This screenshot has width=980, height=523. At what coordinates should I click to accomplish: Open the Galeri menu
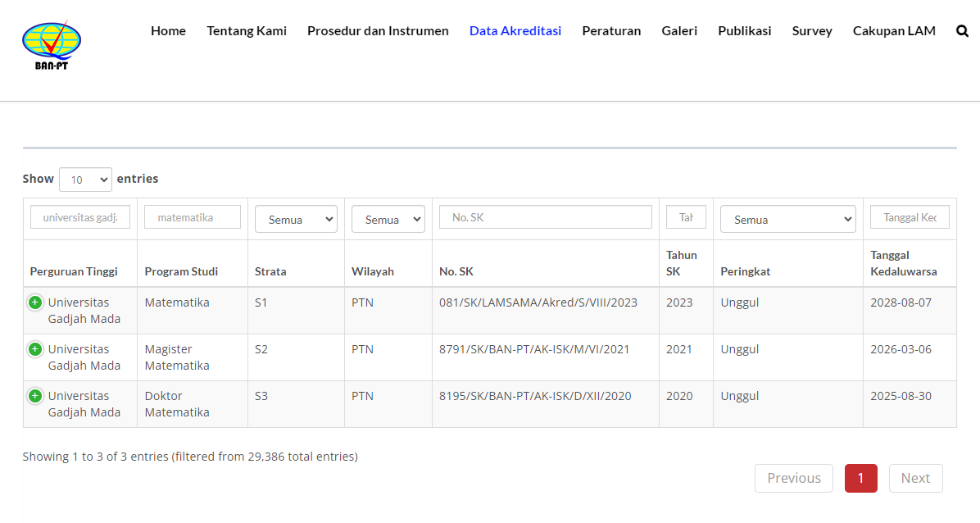click(679, 30)
